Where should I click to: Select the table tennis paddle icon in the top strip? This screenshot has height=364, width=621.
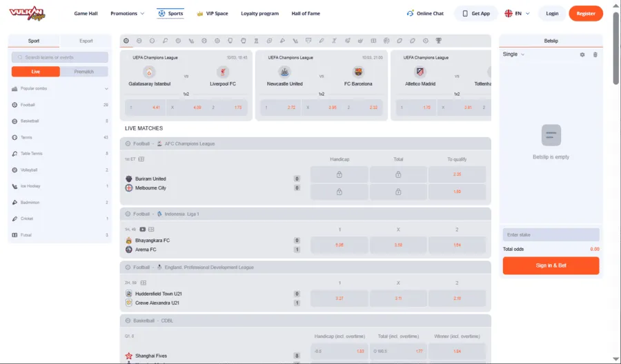click(x=165, y=41)
